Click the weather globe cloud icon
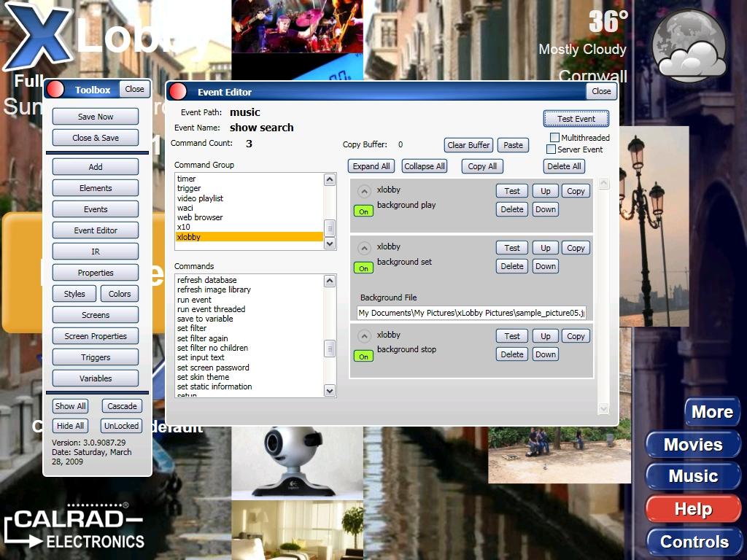Image resolution: width=747 pixels, height=560 pixels. 689,46
